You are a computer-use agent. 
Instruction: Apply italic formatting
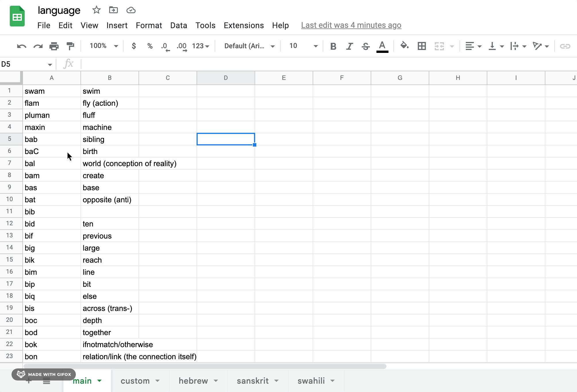349,46
